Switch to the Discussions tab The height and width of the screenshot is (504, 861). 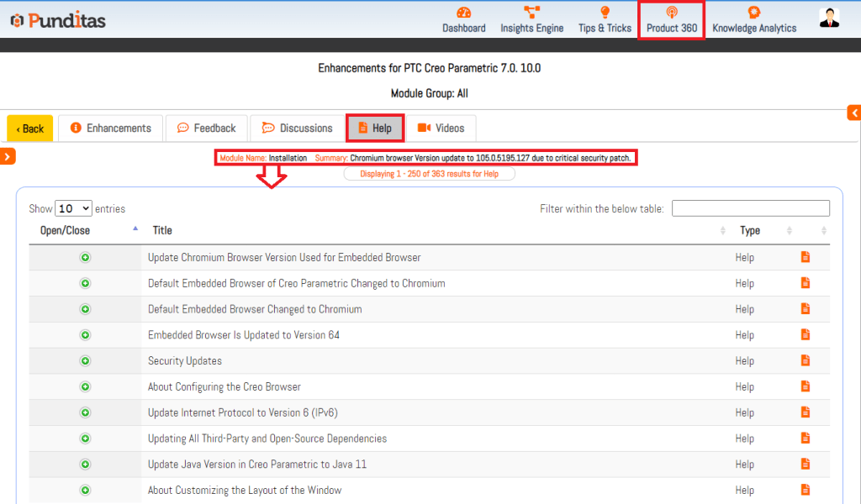(x=297, y=129)
